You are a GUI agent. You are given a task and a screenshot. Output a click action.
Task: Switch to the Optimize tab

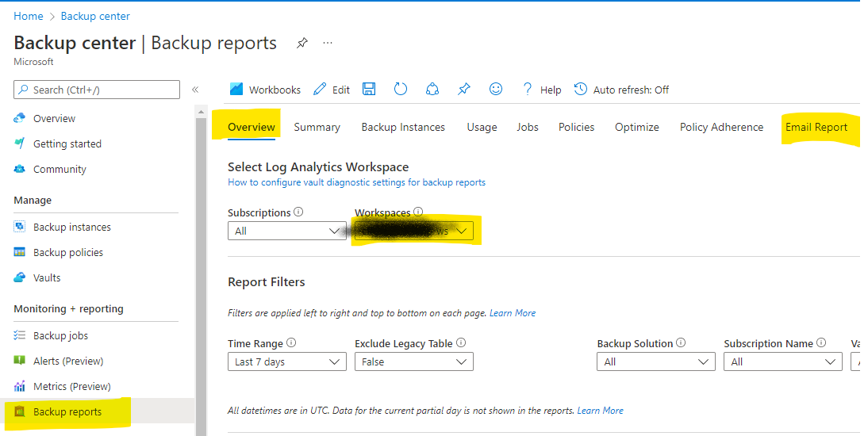pos(636,128)
